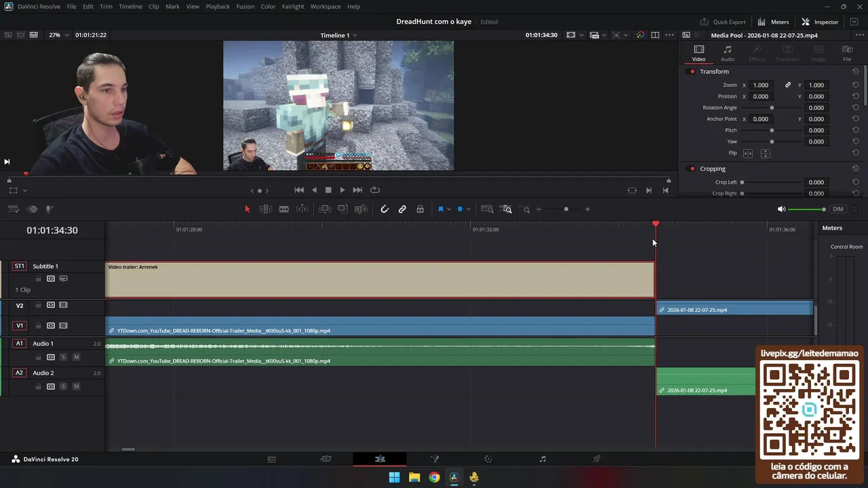
Task: Disable the V2 video track filmstrip icon
Action: (63, 305)
